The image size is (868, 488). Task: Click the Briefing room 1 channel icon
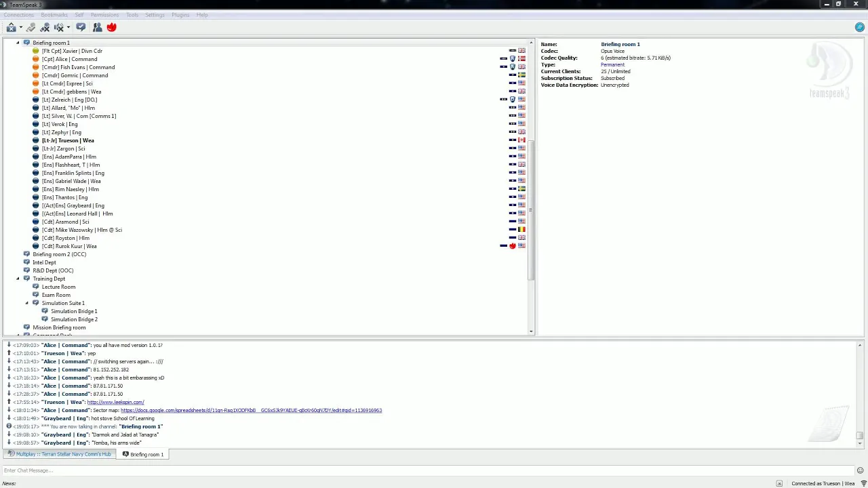[x=26, y=43]
